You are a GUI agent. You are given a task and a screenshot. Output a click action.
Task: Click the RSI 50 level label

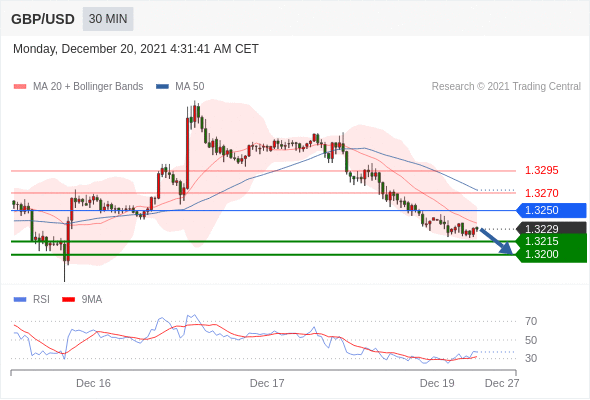pyautogui.click(x=531, y=340)
